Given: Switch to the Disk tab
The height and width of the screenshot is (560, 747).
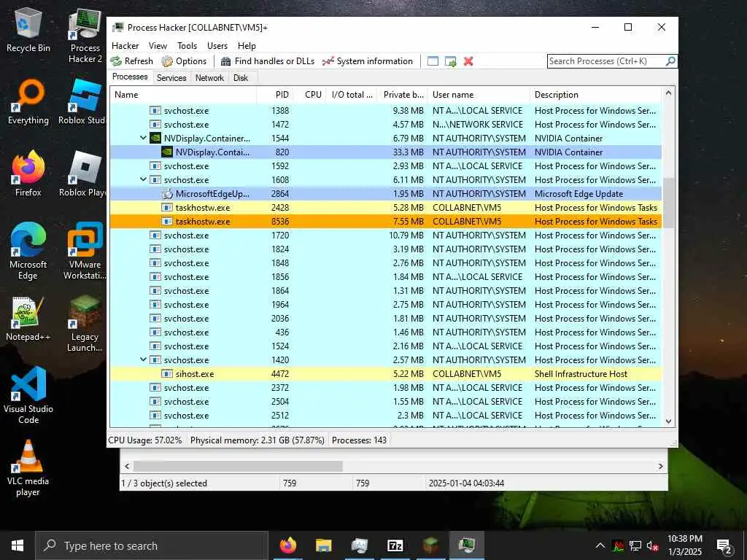Looking at the screenshot, I should coord(241,77).
